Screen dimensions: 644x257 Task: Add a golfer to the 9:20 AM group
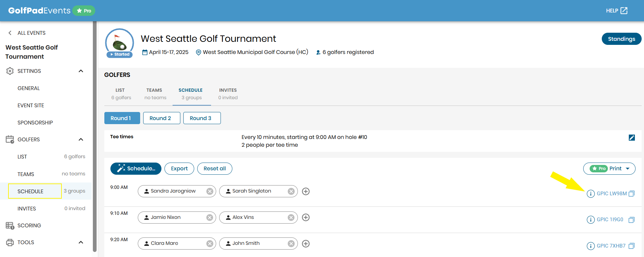[x=306, y=244]
